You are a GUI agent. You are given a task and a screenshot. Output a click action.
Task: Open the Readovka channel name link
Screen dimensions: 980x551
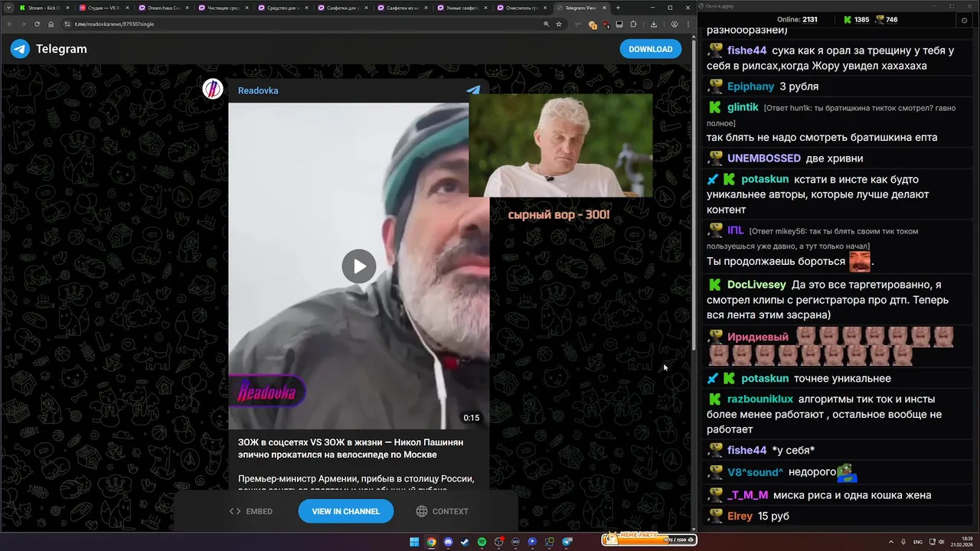258,90
